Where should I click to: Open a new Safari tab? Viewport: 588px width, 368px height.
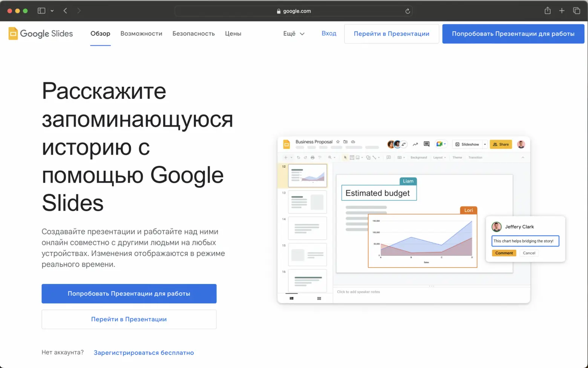(x=562, y=11)
